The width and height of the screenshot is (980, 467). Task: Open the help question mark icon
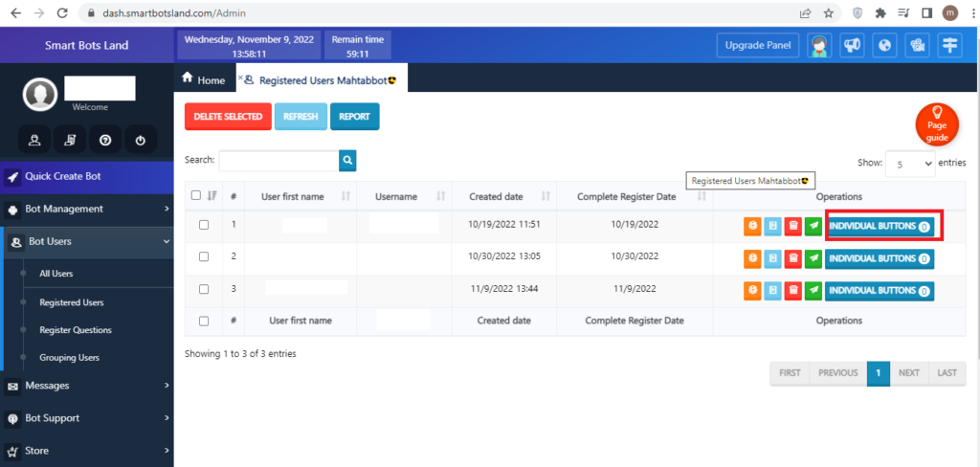coord(105,140)
